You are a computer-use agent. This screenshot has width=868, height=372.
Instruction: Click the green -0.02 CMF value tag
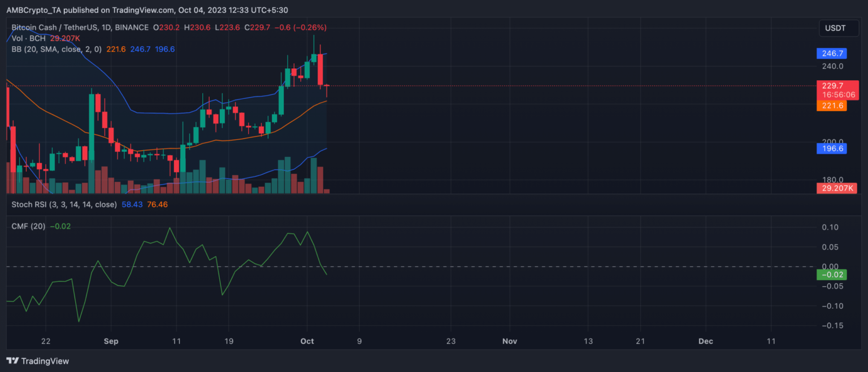tap(831, 275)
